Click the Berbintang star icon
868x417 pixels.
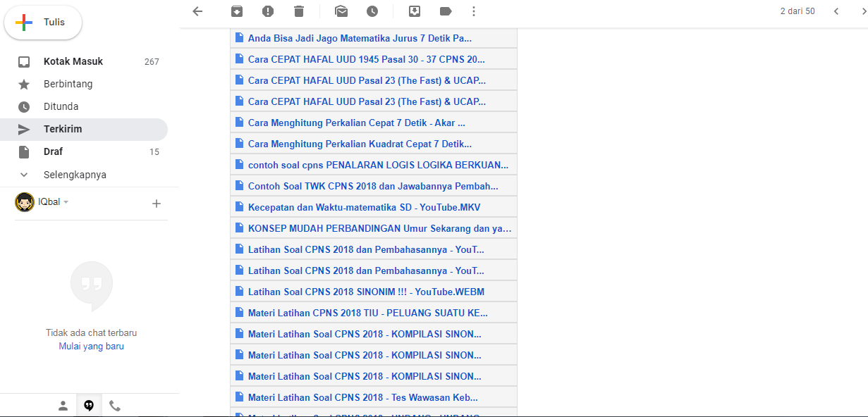coord(24,85)
